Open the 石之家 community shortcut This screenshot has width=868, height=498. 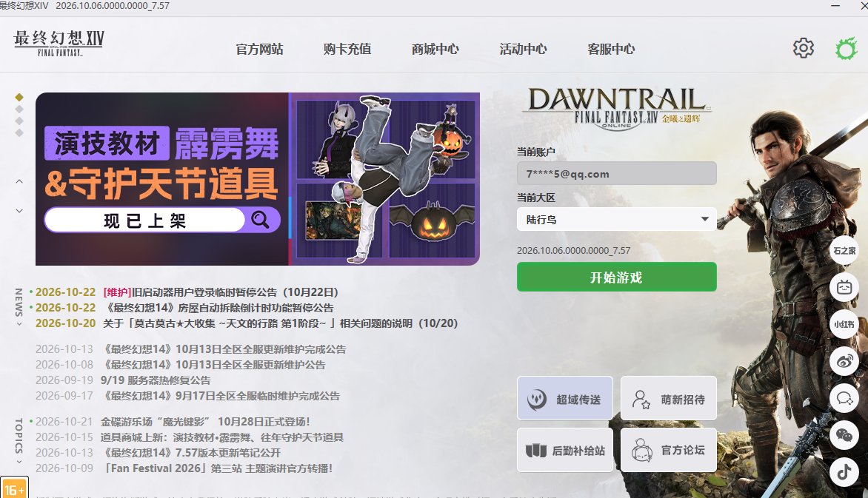coord(844,251)
